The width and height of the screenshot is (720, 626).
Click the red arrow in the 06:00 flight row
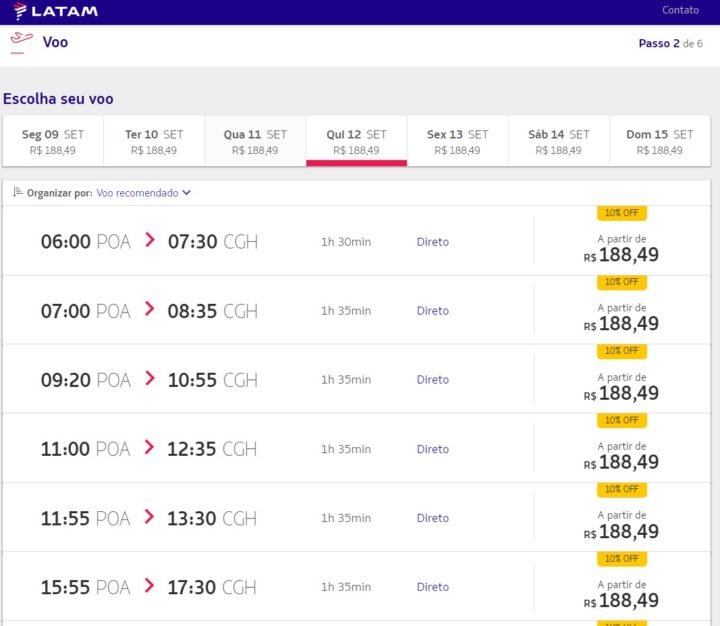point(150,239)
